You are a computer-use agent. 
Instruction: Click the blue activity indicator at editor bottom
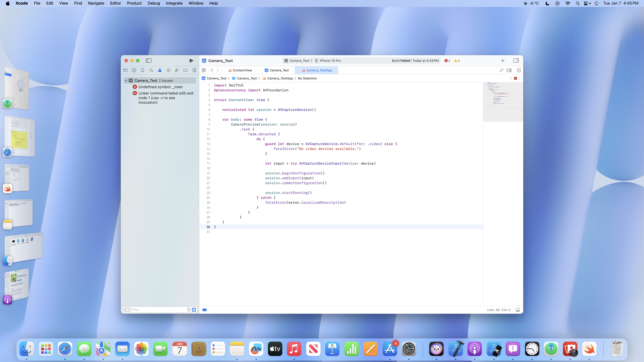point(205,310)
